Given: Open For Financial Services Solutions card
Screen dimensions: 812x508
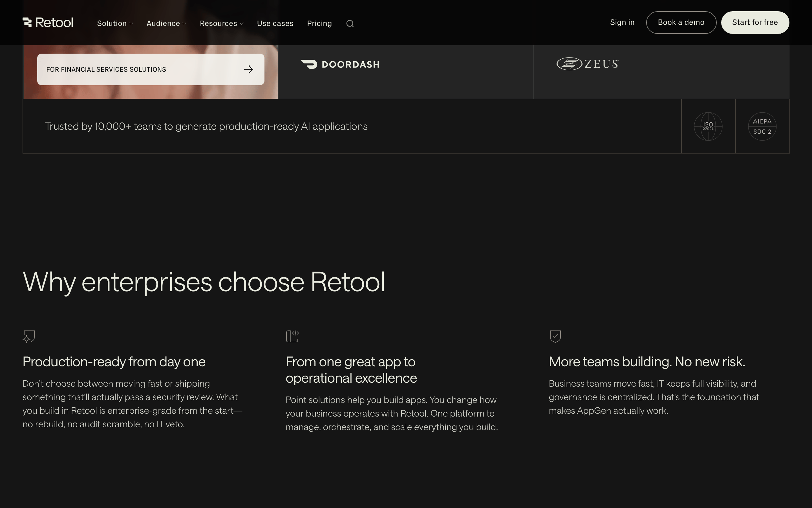Looking at the screenshot, I should click(151, 69).
